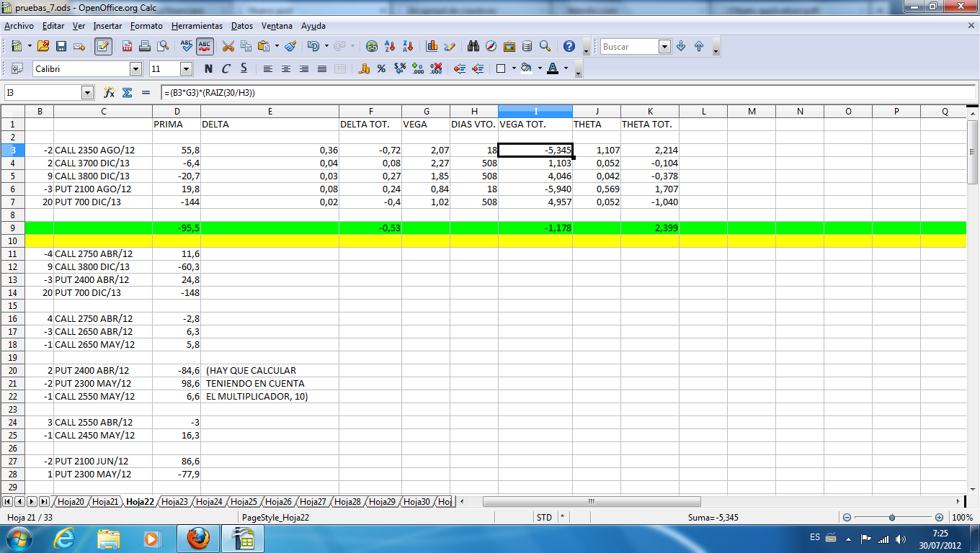Click the Format Paintbrush icon

coord(290,46)
